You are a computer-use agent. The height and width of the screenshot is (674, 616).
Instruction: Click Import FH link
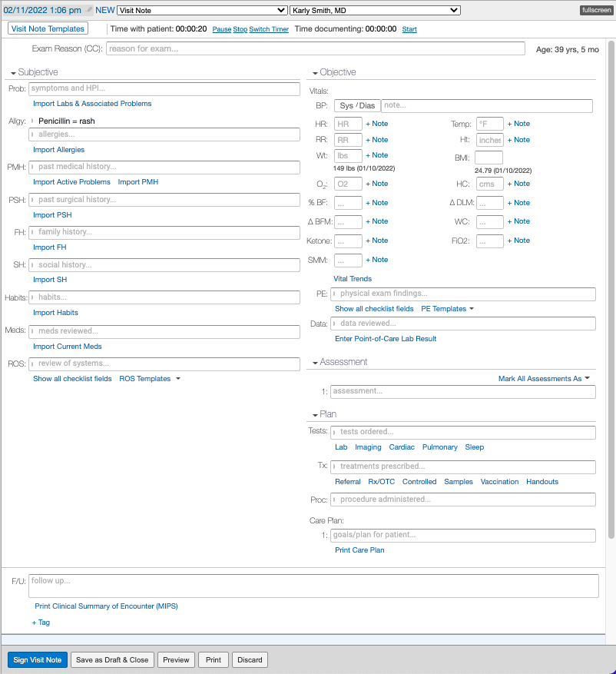point(50,247)
